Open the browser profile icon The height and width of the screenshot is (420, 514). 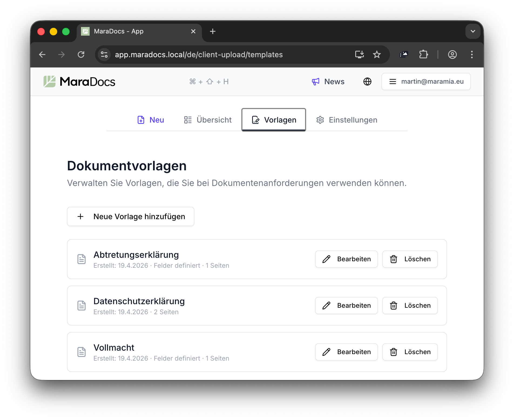(x=452, y=55)
